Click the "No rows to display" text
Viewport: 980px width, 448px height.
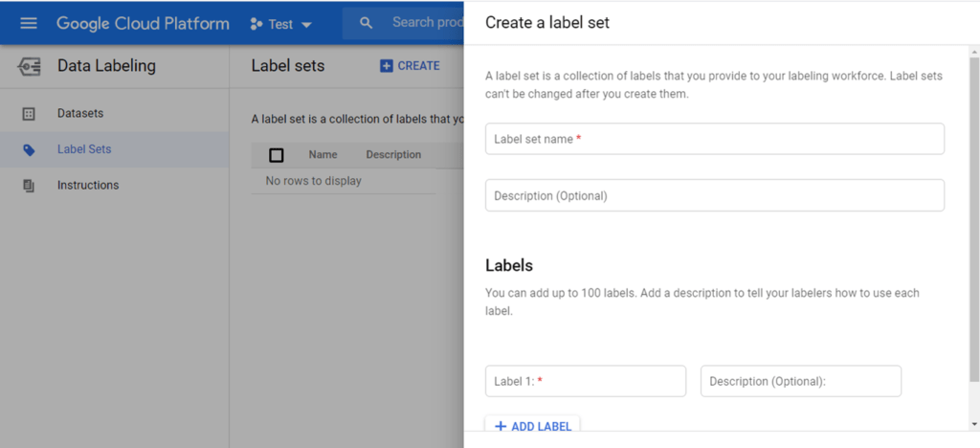313,181
